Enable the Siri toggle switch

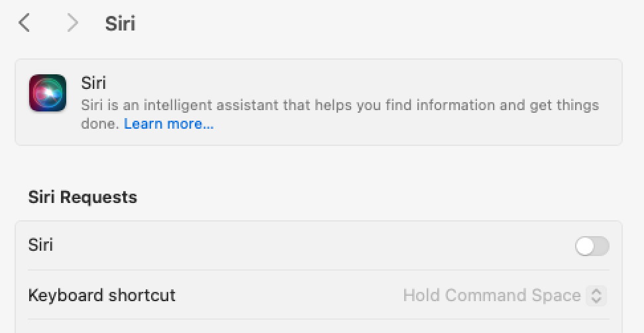[592, 246]
